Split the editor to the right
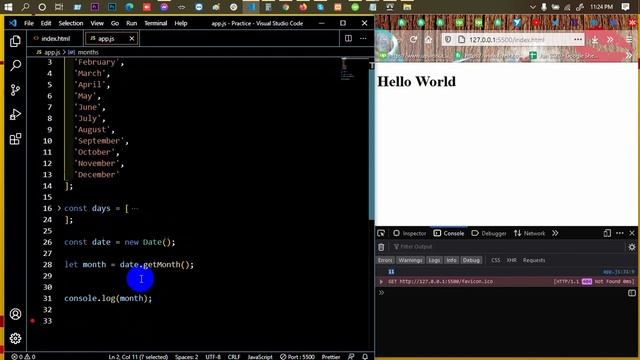 tap(348, 38)
